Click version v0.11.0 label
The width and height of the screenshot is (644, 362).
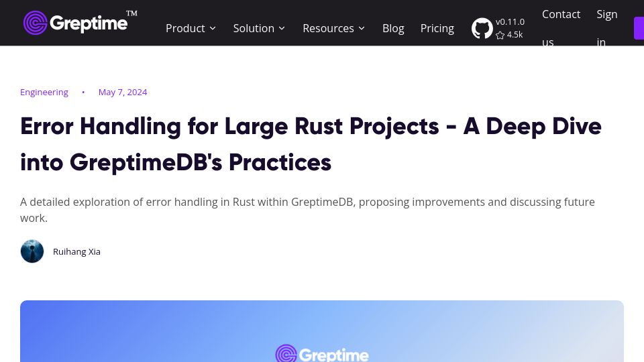tap(510, 21)
